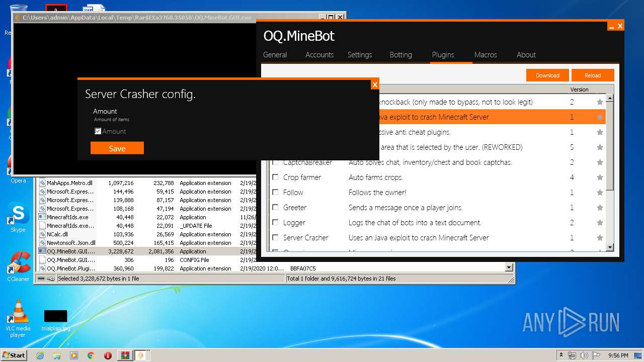The height and width of the screenshot is (362, 644).
Task: Click WinRAR file list scroll down arrow
Action: (x=509, y=268)
